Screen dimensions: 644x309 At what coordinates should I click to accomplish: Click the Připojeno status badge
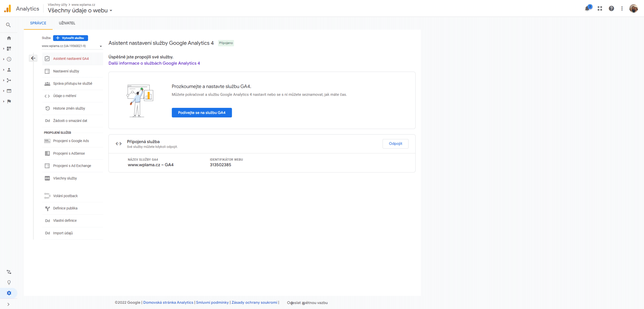(x=226, y=43)
